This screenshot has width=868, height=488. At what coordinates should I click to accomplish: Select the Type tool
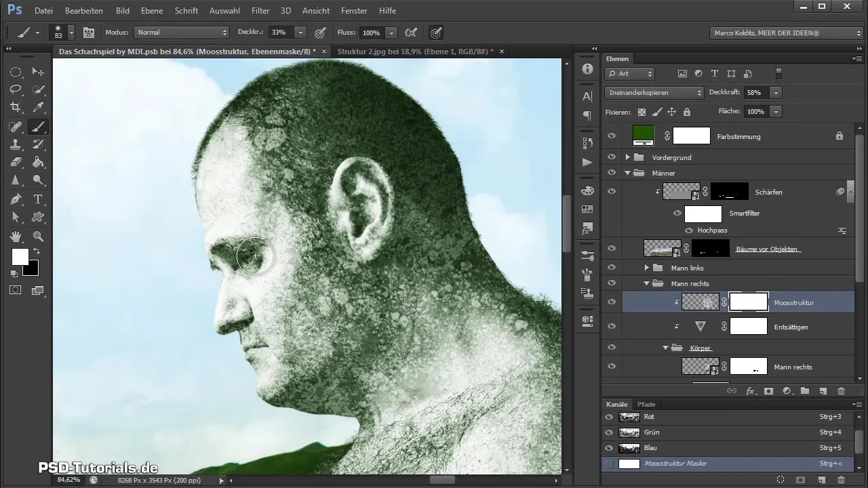click(x=39, y=199)
